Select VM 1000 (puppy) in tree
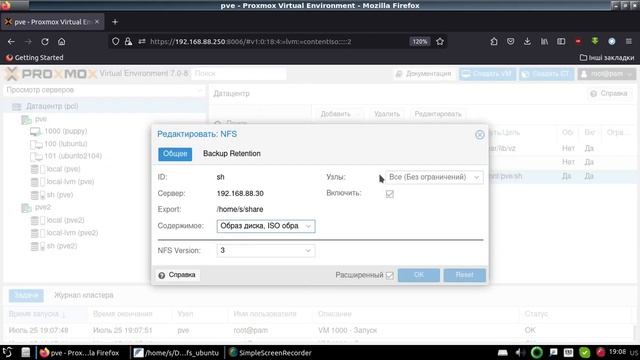This screenshot has height=360, width=640. pos(65,131)
